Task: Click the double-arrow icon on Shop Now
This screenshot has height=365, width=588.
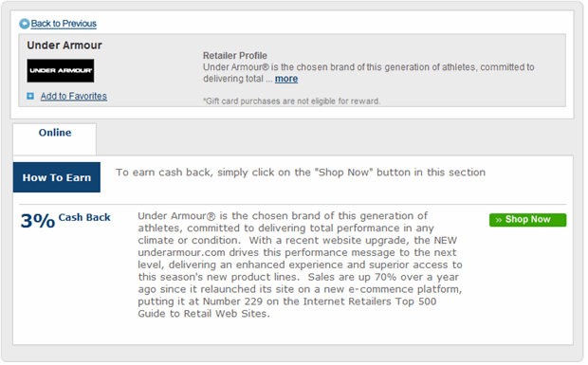Action: pos(498,220)
